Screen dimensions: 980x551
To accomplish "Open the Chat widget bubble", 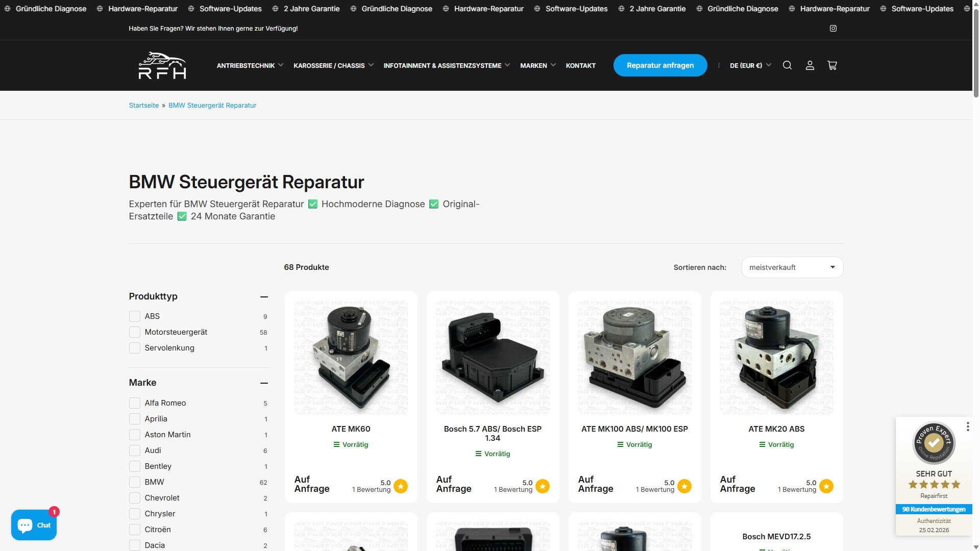I will (34, 525).
